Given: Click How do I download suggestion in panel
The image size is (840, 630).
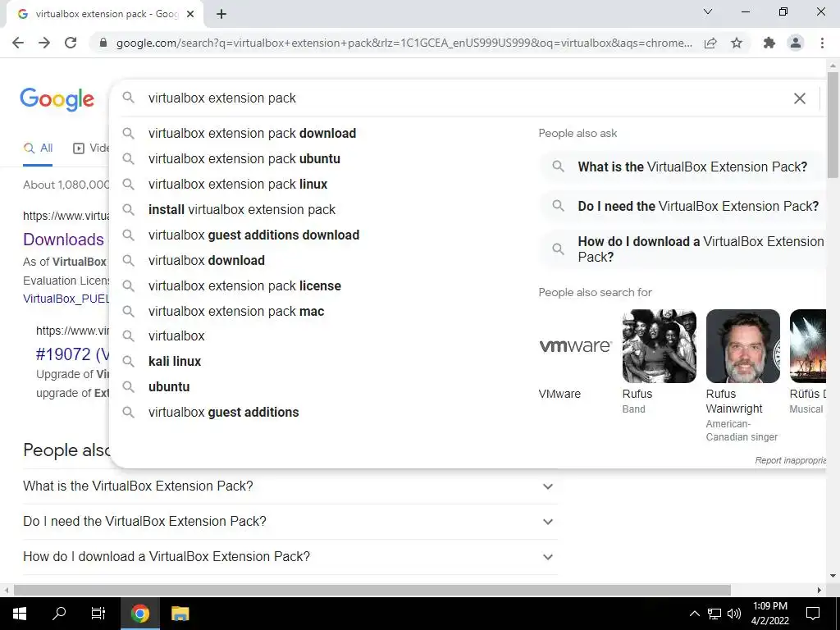Looking at the screenshot, I should (682, 249).
